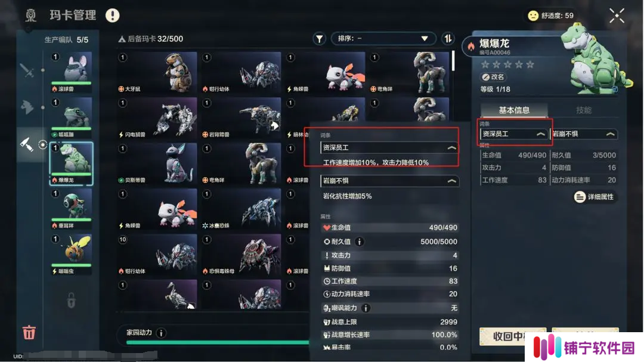Click the info icon next to 耐久值

tap(360, 242)
